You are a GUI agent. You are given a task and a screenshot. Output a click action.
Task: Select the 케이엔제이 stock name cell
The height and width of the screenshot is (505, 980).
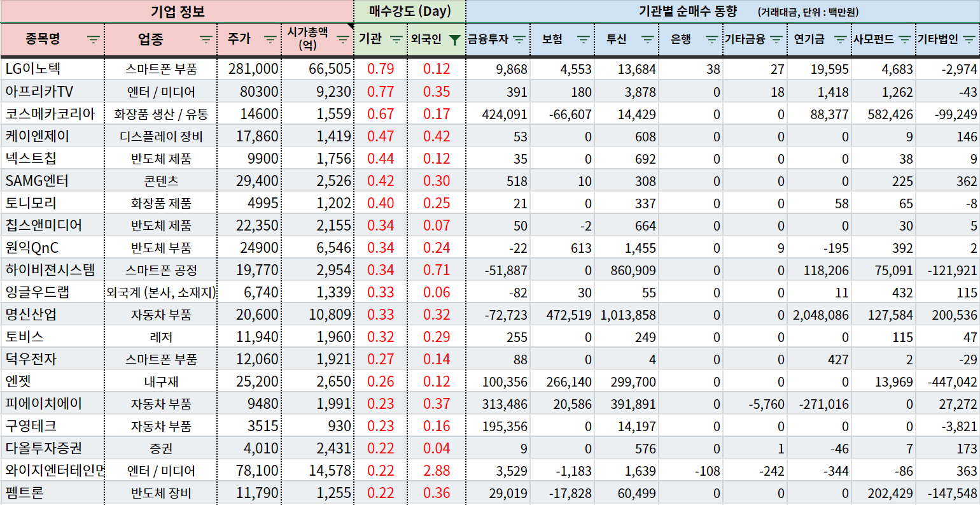click(52, 136)
